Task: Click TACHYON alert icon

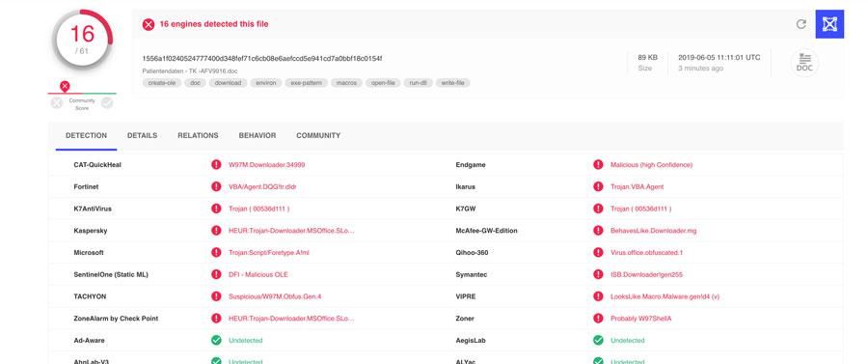Action: tap(216, 296)
